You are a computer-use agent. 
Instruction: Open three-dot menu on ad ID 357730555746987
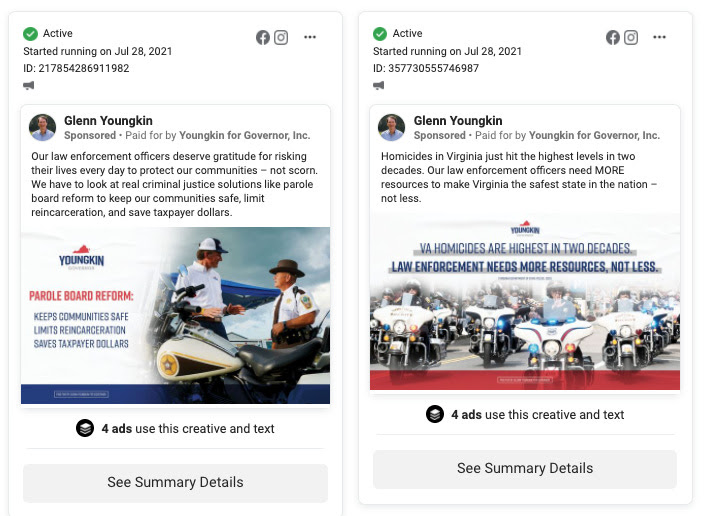(x=660, y=37)
